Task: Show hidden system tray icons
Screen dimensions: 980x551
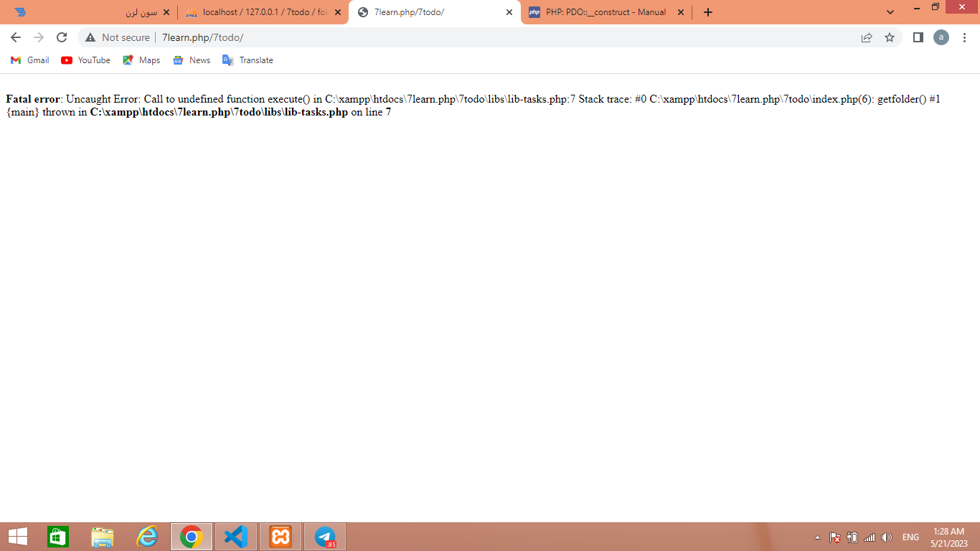Action: 817,537
